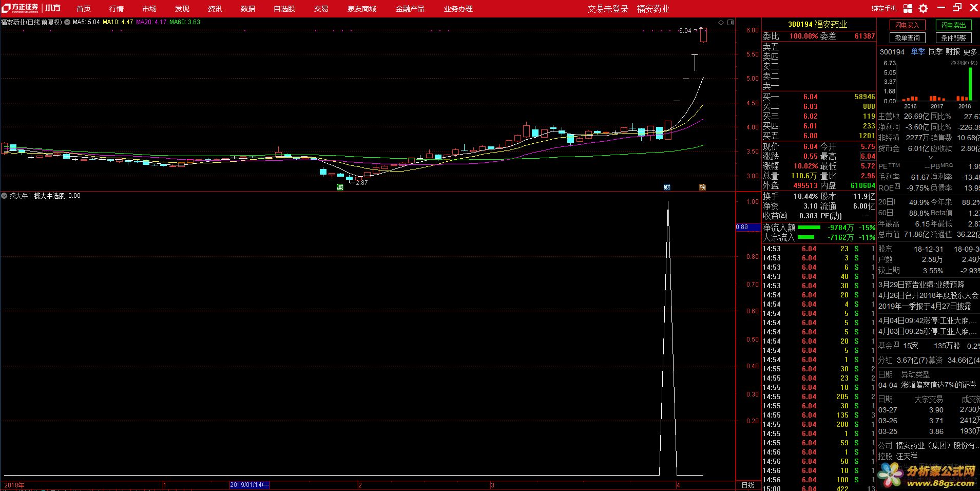Switch to the 财报 tab
This screenshot has width=980, height=491.
(x=953, y=52)
